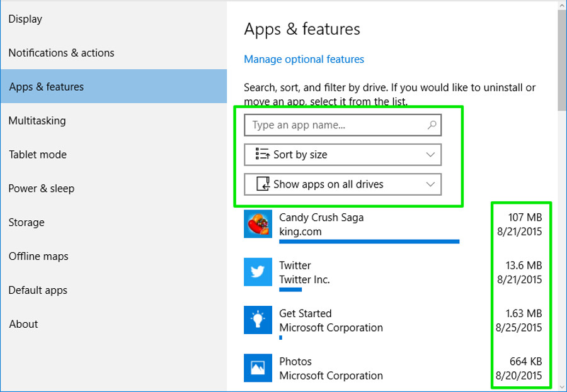Screen dimensions: 567x392
Task: Select the Candy Crush Saga name text
Action: pos(321,218)
